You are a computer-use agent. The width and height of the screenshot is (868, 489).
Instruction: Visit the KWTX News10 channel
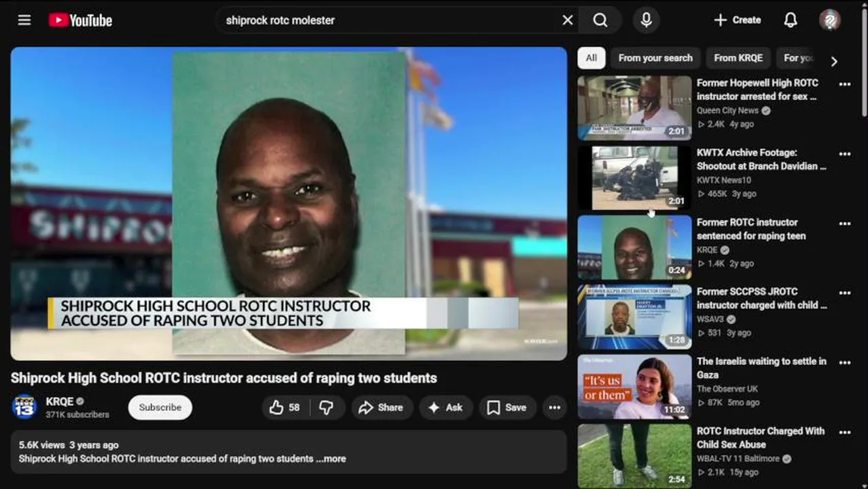click(x=724, y=180)
